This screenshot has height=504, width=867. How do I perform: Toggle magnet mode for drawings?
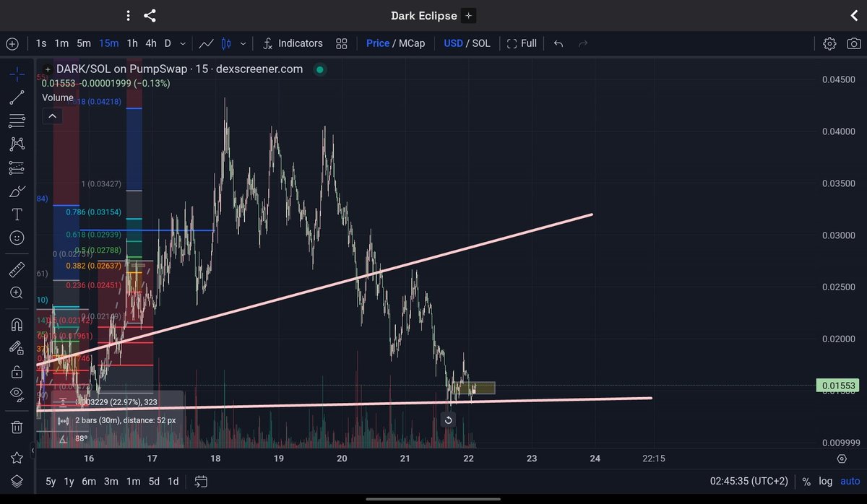(17, 324)
